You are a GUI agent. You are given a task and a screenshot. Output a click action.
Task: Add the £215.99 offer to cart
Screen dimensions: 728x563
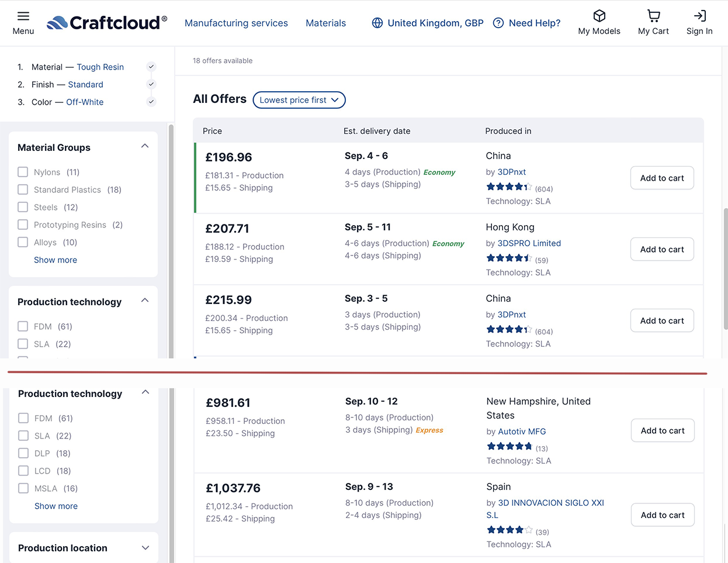662,320
